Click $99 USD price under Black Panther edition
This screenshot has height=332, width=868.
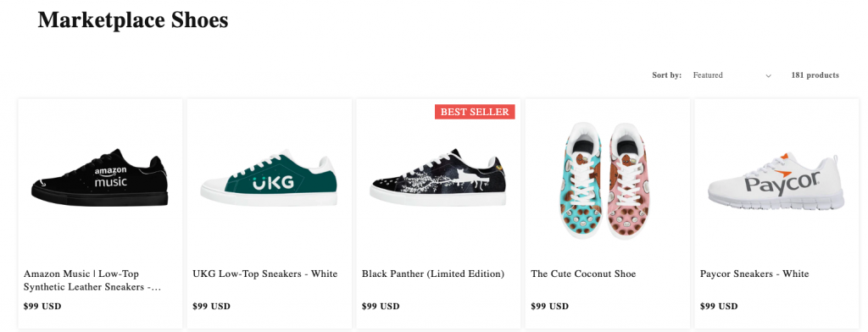[x=381, y=306]
